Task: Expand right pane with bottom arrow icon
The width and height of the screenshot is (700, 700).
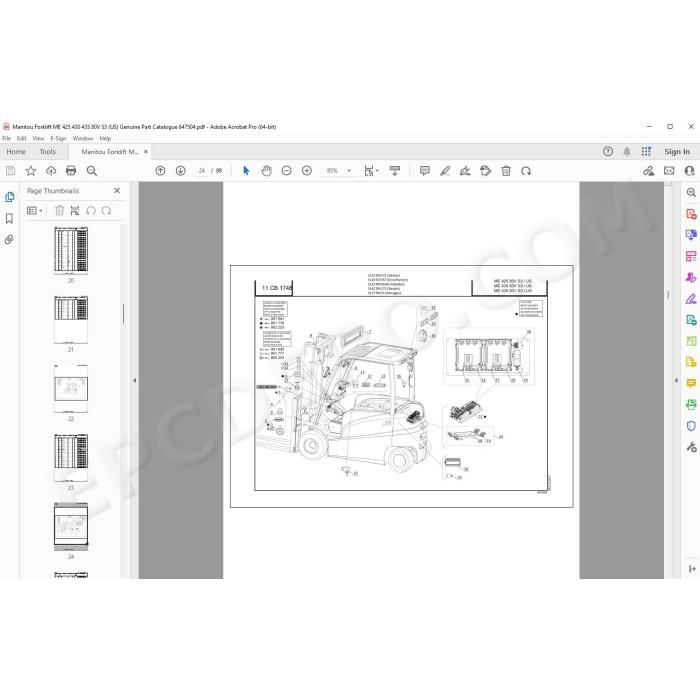Action: point(692,568)
